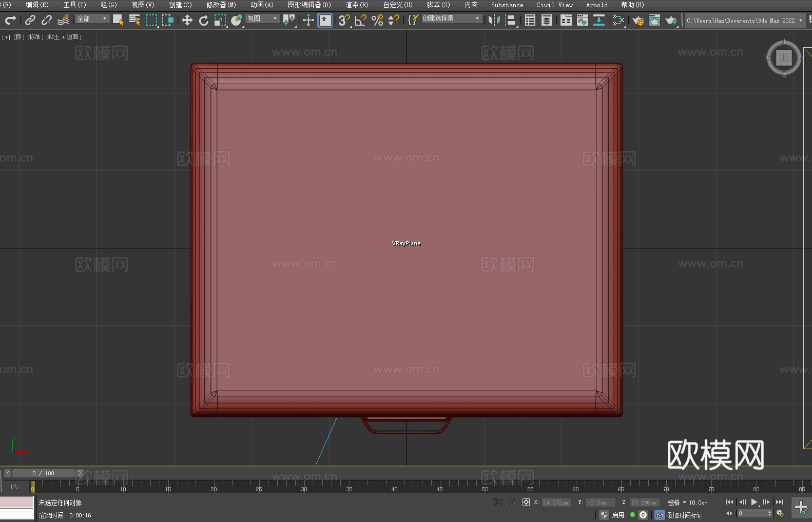Select the Link objects tool
The height and width of the screenshot is (522, 812).
30,20
